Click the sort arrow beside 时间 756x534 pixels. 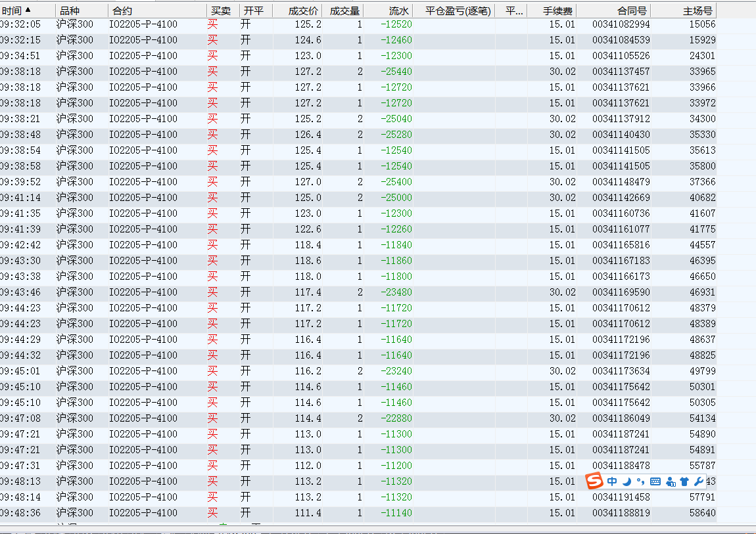[28, 10]
